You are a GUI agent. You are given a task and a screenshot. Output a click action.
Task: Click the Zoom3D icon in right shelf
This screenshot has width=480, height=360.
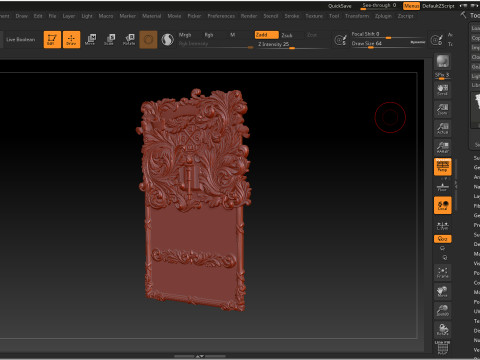tap(443, 310)
